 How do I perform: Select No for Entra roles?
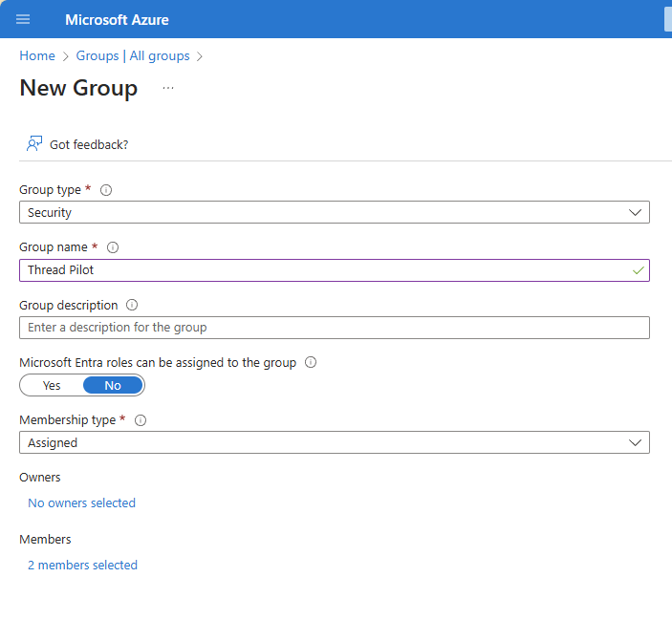pyautogui.click(x=113, y=385)
